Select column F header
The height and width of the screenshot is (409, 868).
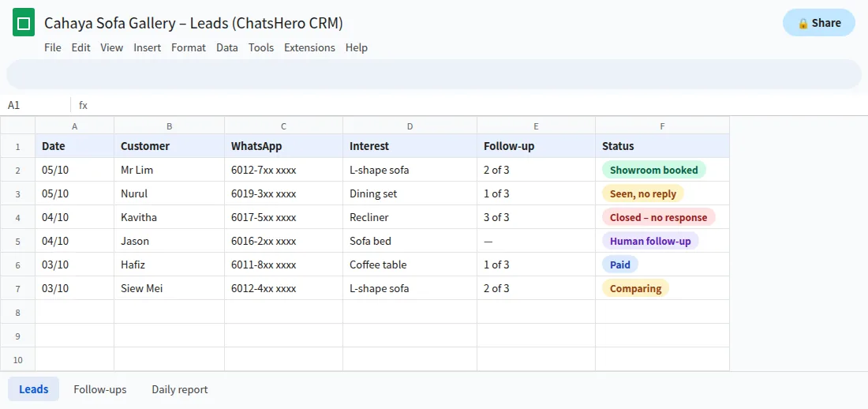point(663,126)
